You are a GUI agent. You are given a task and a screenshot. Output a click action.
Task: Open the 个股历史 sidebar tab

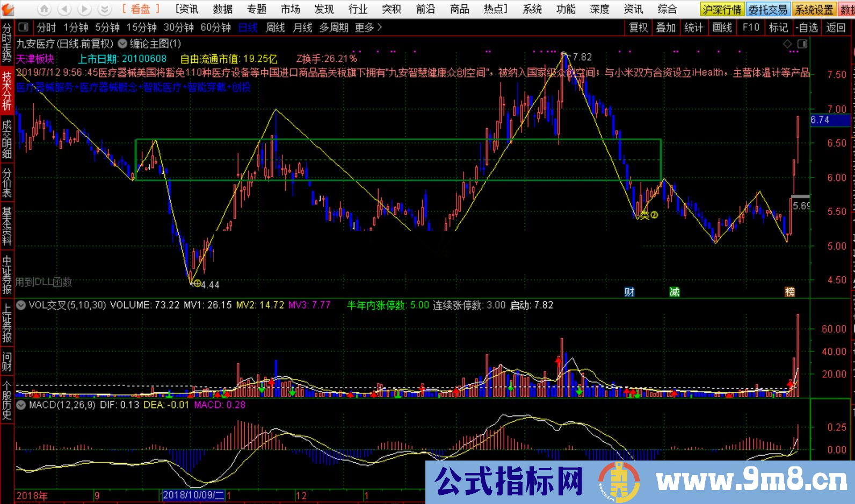[6, 400]
